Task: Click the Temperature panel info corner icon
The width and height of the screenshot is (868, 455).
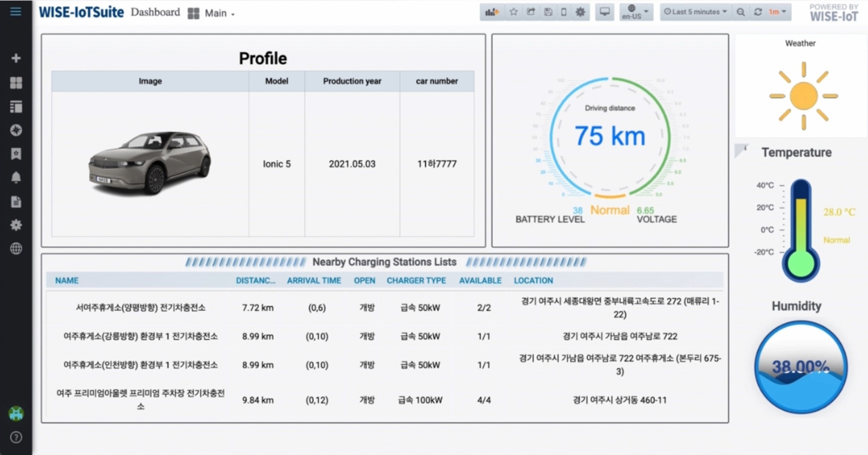Action: (741, 150)
